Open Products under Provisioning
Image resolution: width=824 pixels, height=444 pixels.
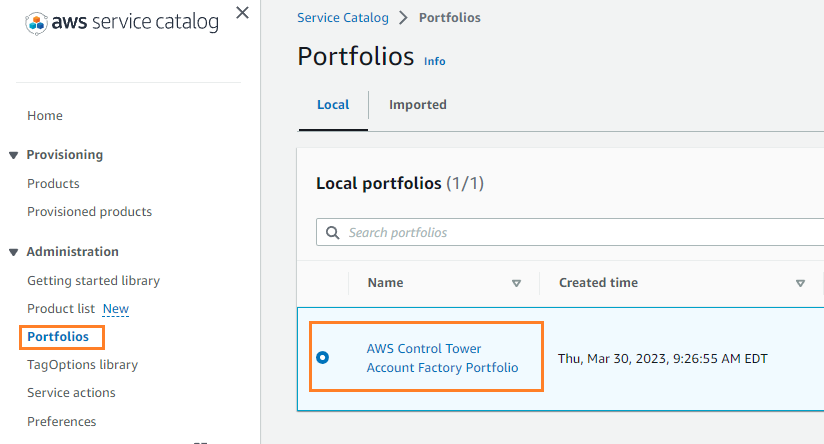53,183
